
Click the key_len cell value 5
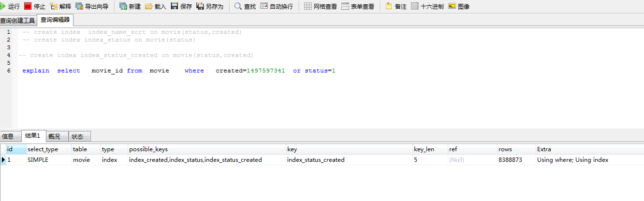coord(430,159)
